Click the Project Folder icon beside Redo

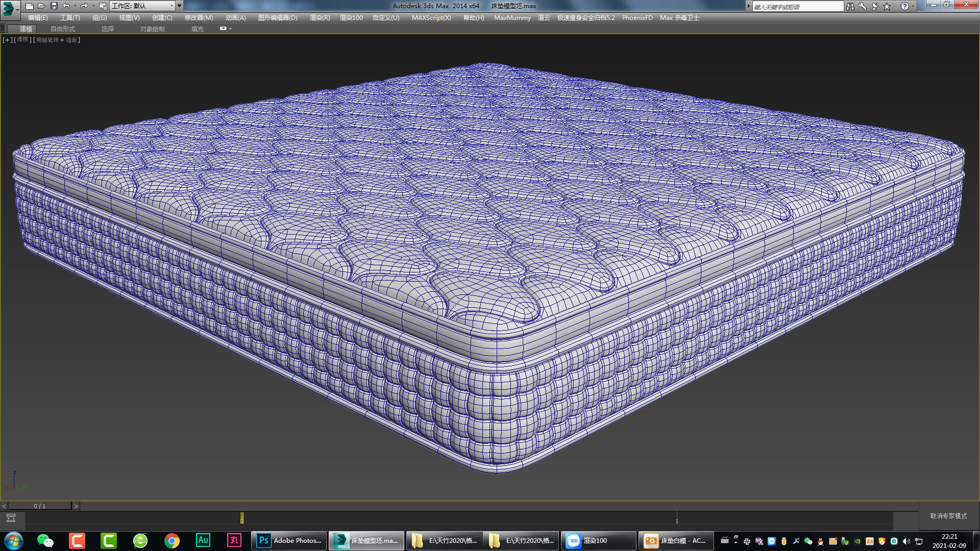click(103, 6)
